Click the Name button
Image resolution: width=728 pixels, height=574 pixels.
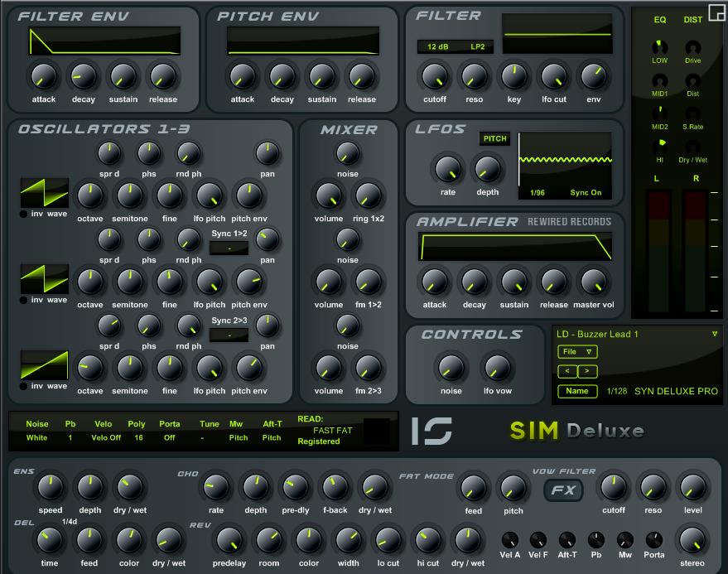577,391
